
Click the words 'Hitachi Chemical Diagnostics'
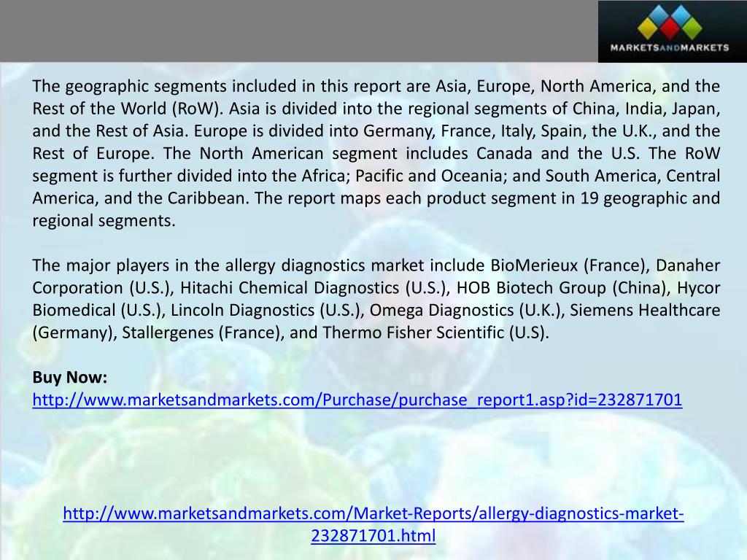coord(290,287)
